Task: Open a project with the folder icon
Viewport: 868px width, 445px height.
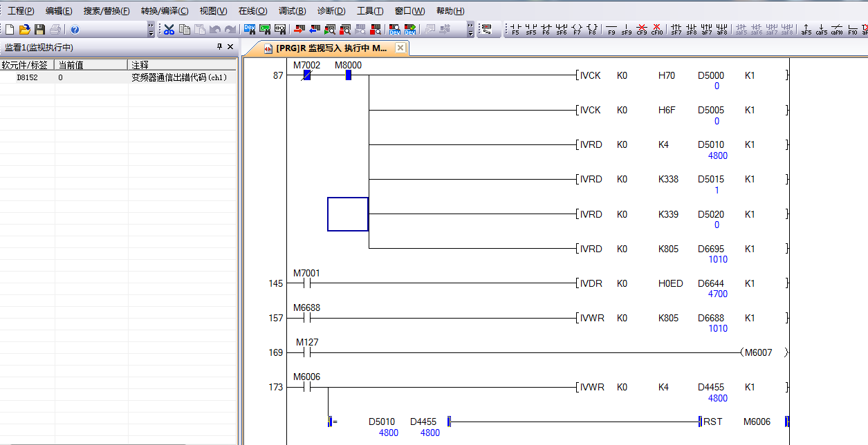Action: [24, 30]
